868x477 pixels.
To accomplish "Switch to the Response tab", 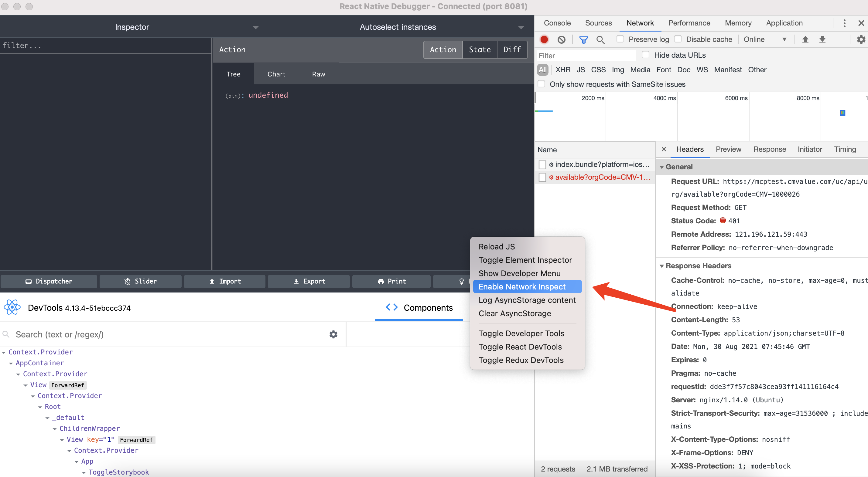I will (x=769, y=149).
